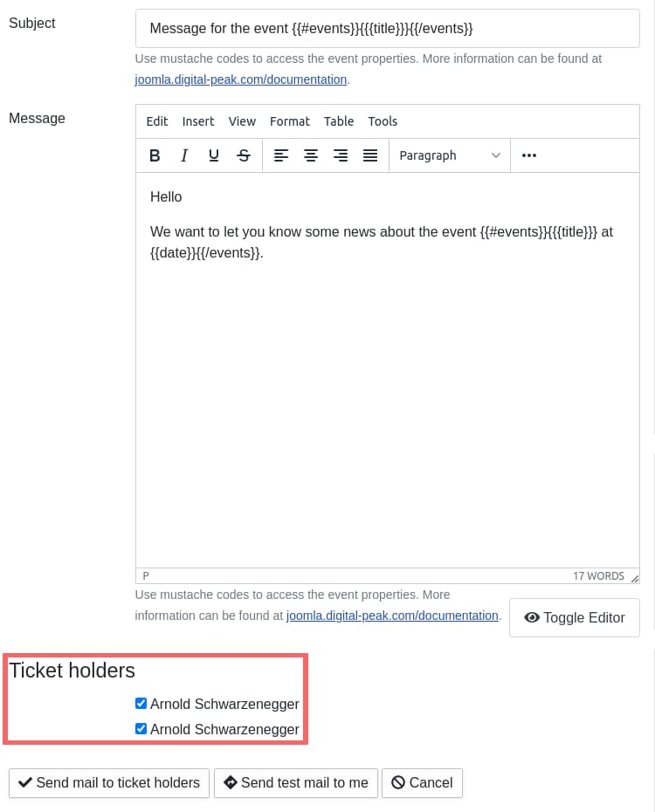
Task: Apply italic formatting to message text
Action: (x=184, y=155)
